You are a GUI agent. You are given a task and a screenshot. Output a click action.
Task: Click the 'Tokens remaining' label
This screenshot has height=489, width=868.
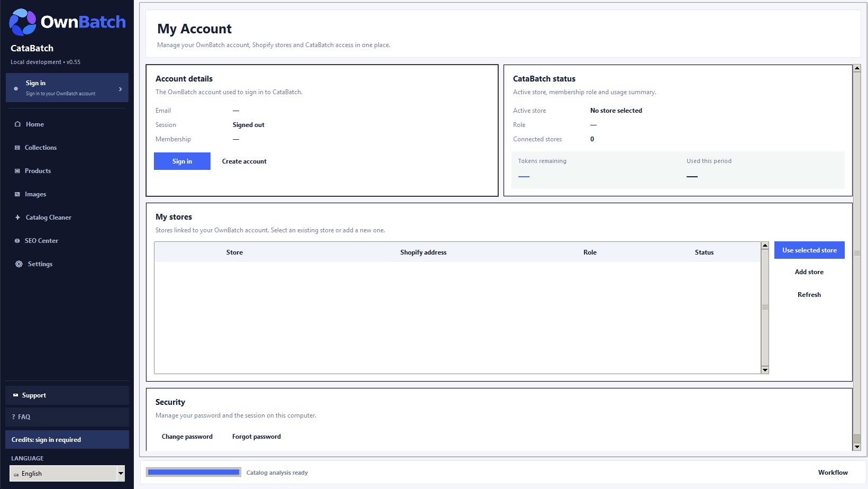542,161
